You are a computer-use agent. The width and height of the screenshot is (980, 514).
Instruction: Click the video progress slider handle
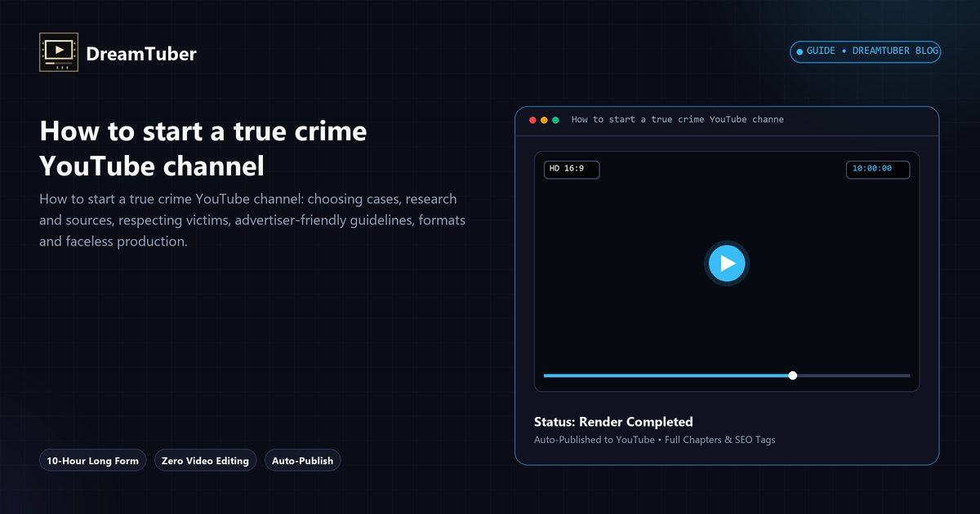(x=793, y=375)
